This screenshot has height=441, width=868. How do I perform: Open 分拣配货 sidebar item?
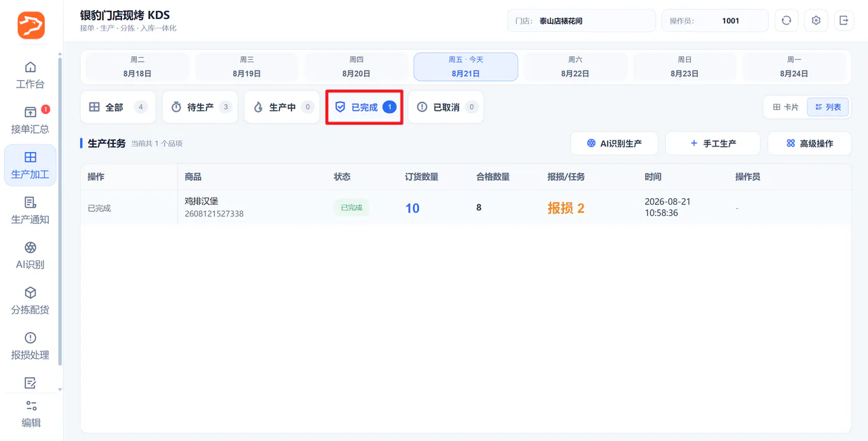pyautogui.click(x=31, y=301)
